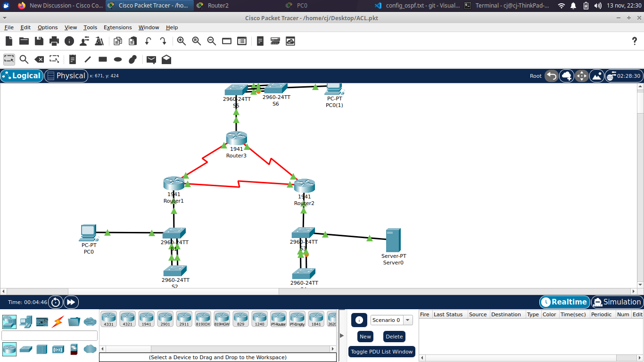The image size is (644, 362).
Task: Open the Scenario 0 dropdown
Action: point(391,320)
